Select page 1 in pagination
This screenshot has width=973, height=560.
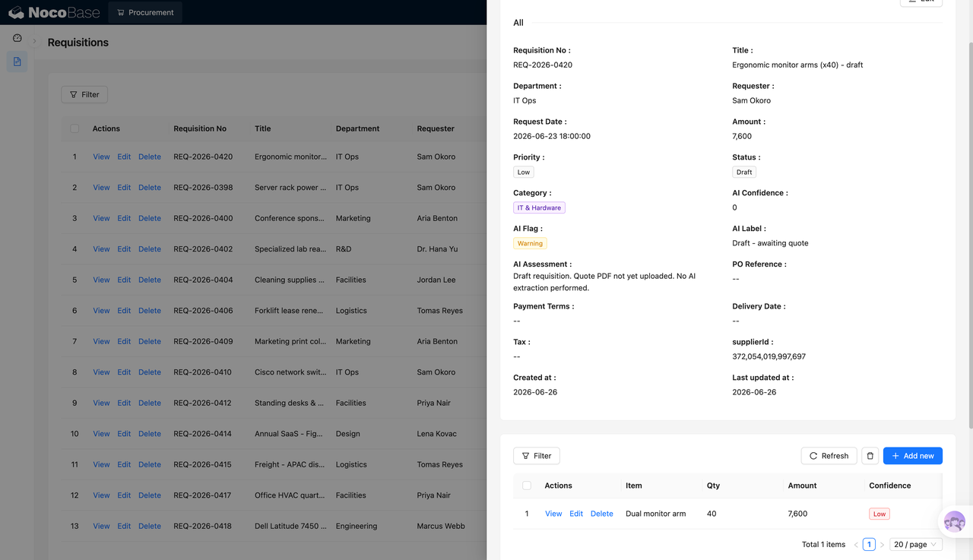[x=869, y=545]
